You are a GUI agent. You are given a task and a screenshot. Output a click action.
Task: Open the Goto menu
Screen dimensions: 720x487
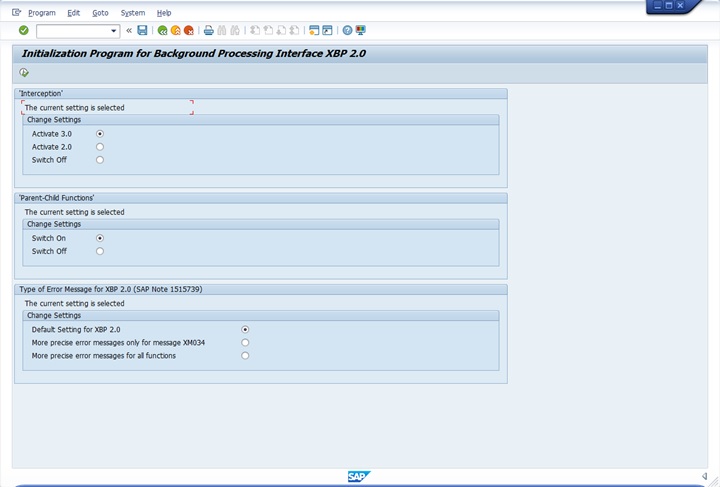(x=100, y=13)
